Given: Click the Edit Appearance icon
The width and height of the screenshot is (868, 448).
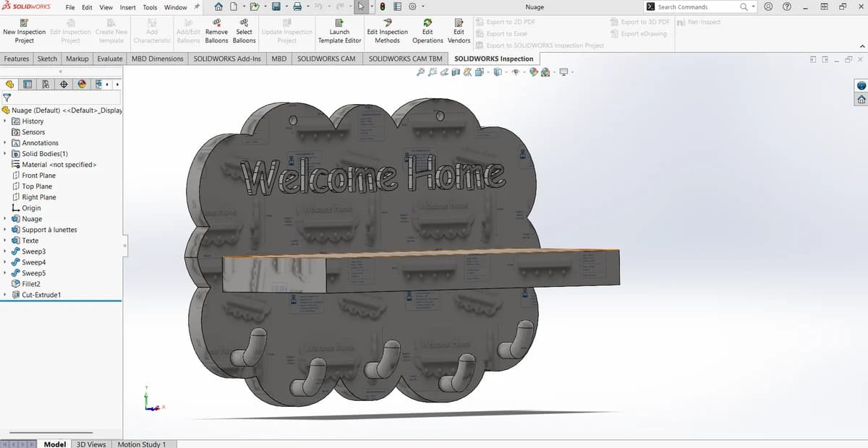Looking at the screenshot, I should (534, 72).
